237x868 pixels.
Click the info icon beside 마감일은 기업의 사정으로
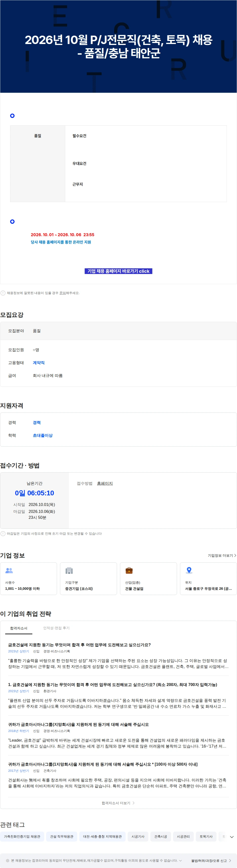[x=3, y=533]
